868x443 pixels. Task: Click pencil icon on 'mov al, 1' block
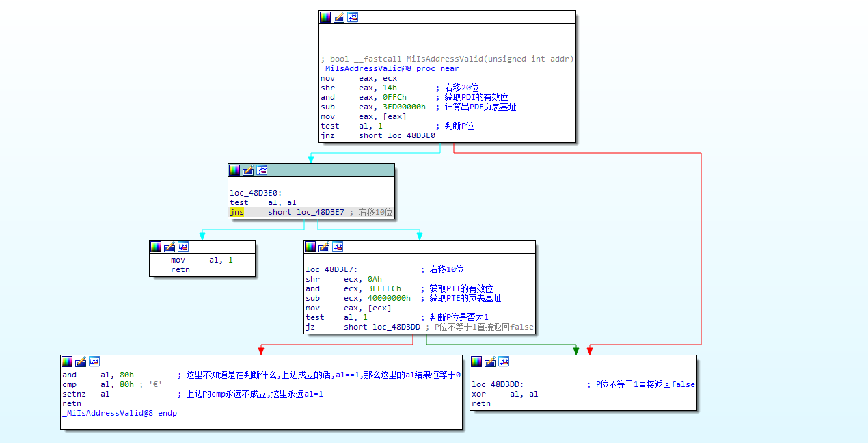(x=169, y=247)
